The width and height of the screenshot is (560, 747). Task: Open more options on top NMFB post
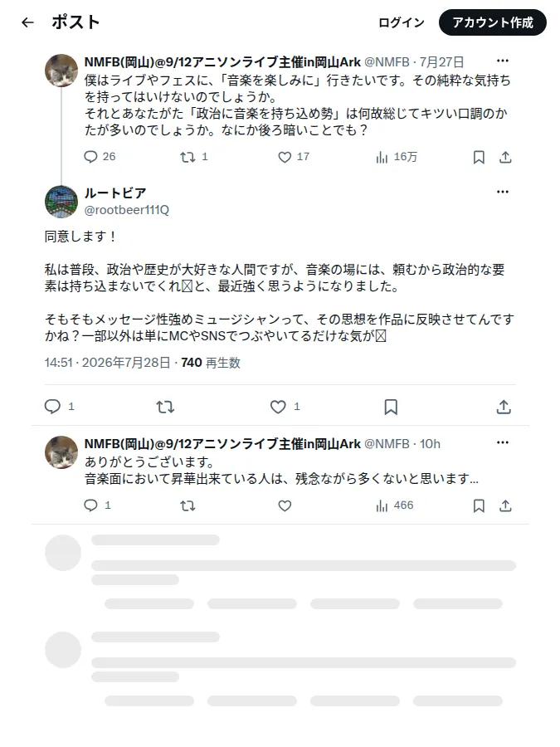[x=503, y=61]
